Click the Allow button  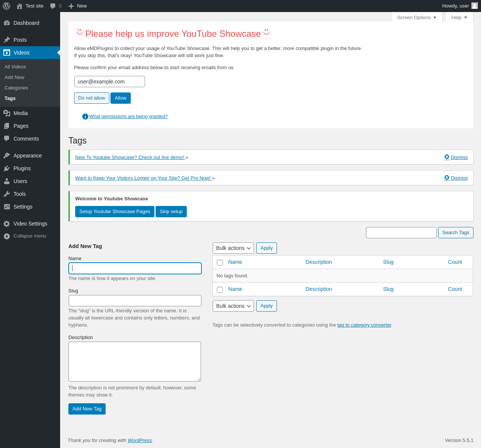click(121, 98)
